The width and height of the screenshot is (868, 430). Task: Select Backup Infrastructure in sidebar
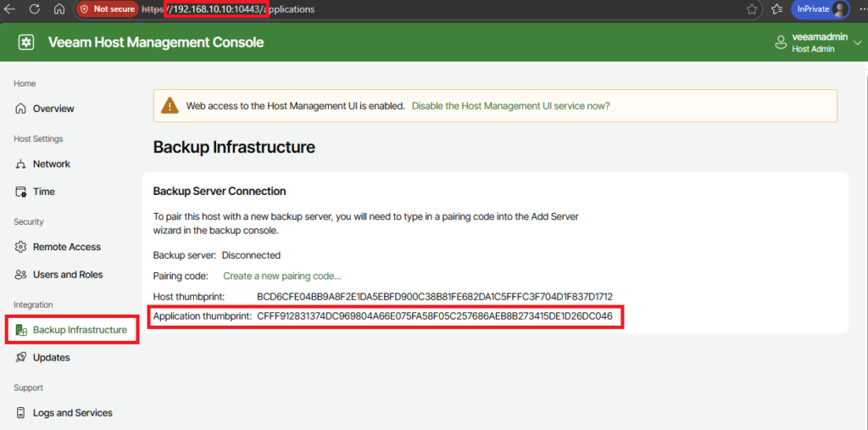[x=79, y=330]
